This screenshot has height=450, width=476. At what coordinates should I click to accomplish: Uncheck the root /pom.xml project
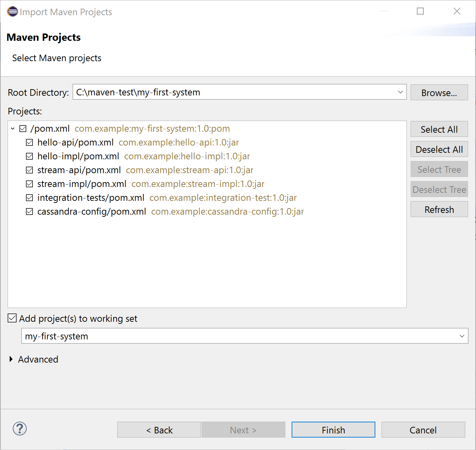[23, 128]
